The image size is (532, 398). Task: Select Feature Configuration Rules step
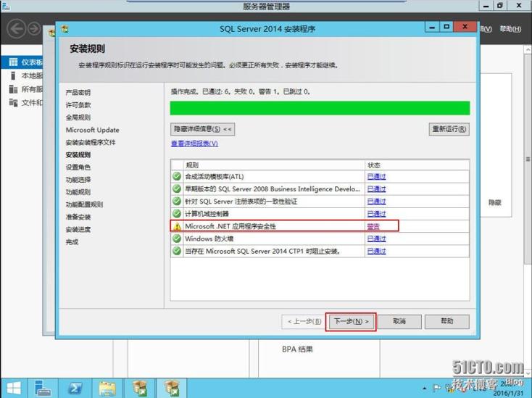click(84, 204)
